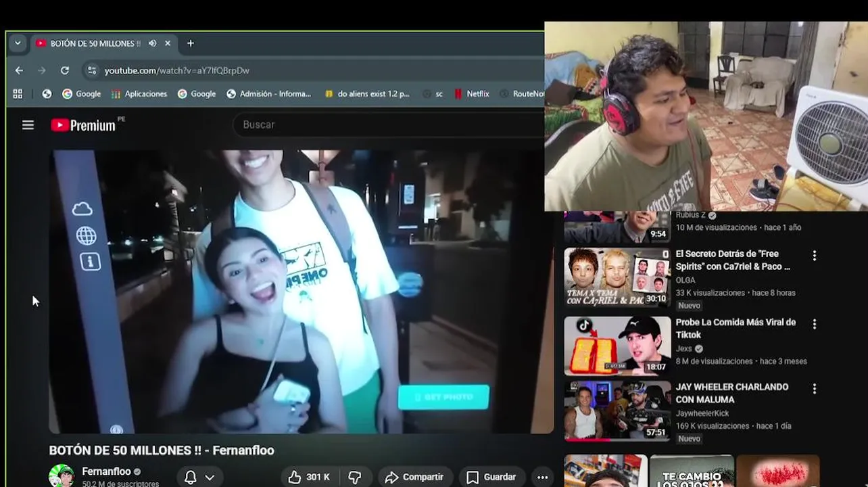868x487 pixels.
Task: View site information in address bar
Action: [x=92, y=70]
